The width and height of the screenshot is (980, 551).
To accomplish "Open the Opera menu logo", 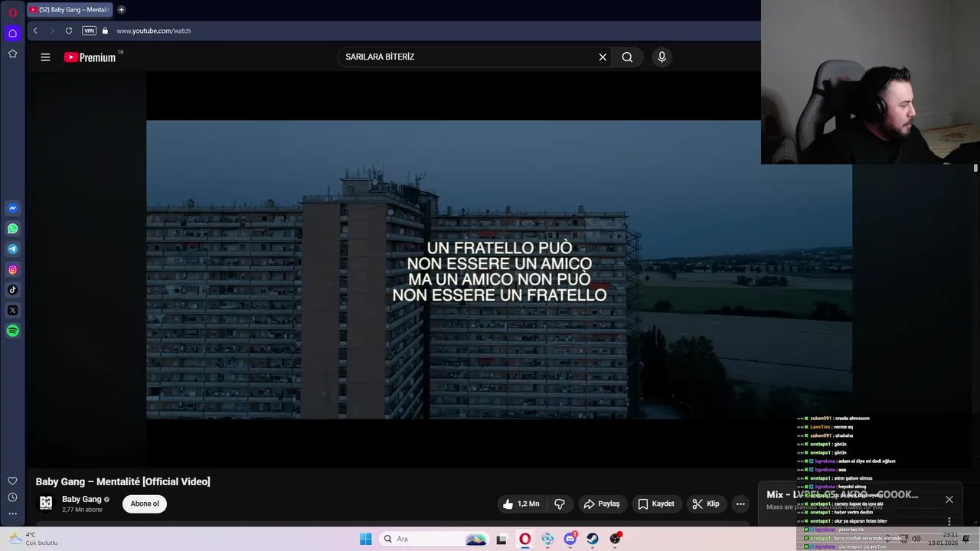I will pos(12,12).
